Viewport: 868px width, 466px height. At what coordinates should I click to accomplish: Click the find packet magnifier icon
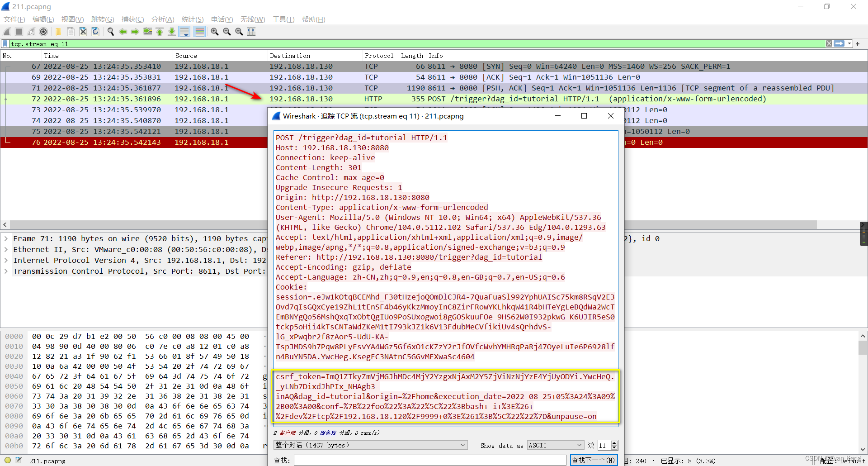pyautogui.click(x=111, y=32)
